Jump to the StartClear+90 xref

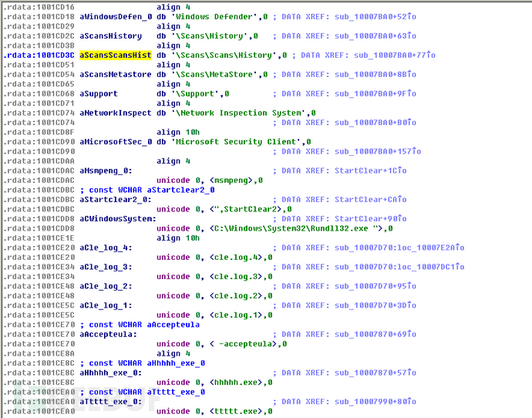(x=371, y=219)
